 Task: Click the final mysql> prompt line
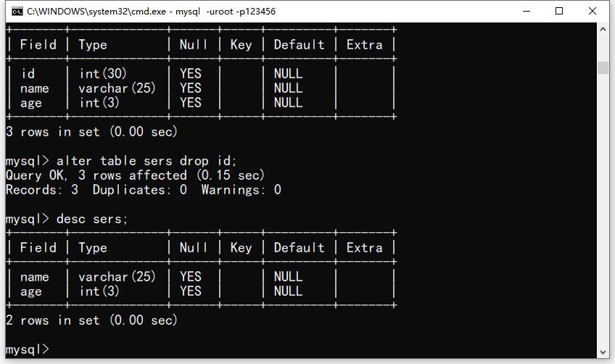(28, 349)
